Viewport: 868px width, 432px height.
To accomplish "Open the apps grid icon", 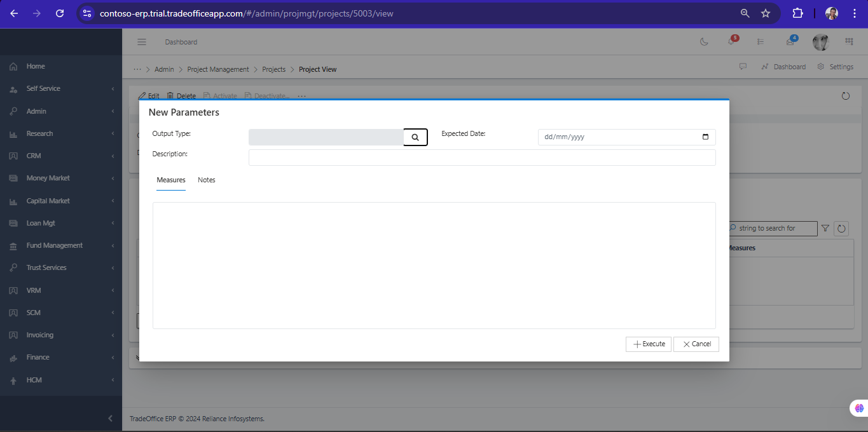I will tap(849, 42).
